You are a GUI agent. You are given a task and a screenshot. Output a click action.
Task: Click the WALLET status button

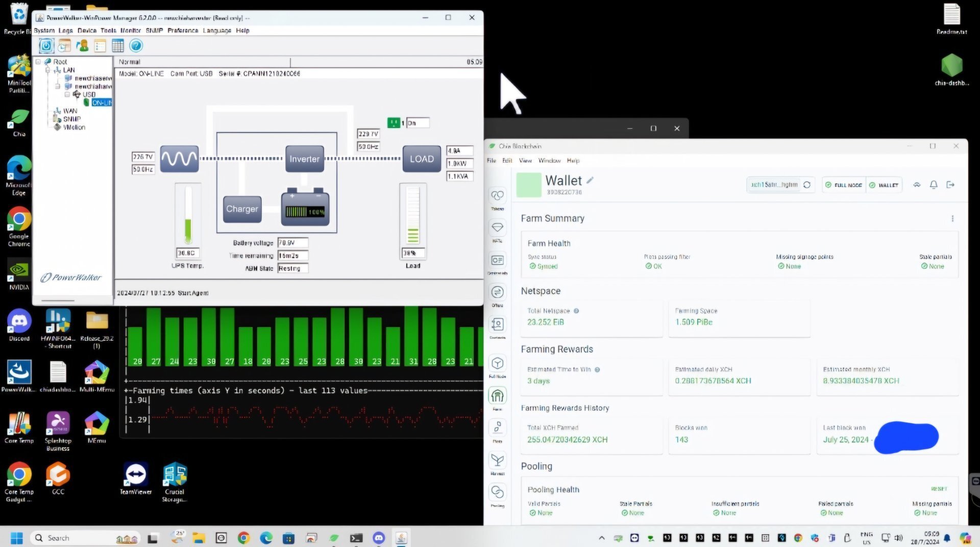(884, 185)
